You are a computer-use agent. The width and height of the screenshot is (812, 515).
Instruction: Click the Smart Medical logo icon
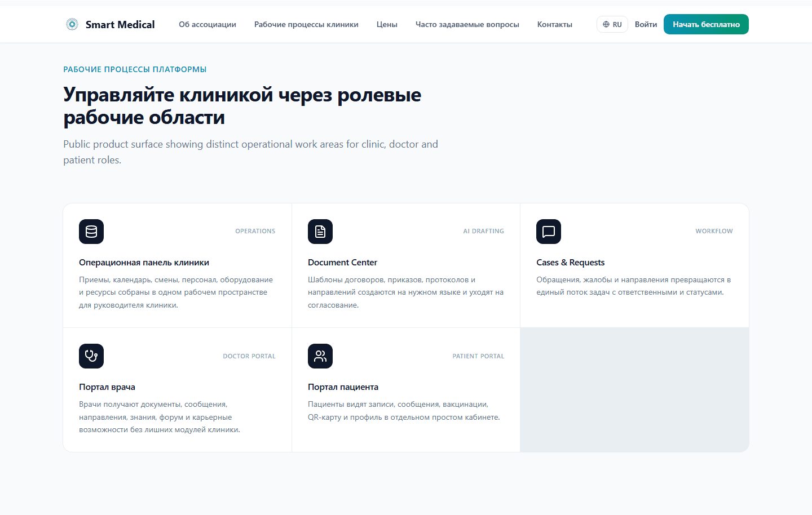click(72, 24)
